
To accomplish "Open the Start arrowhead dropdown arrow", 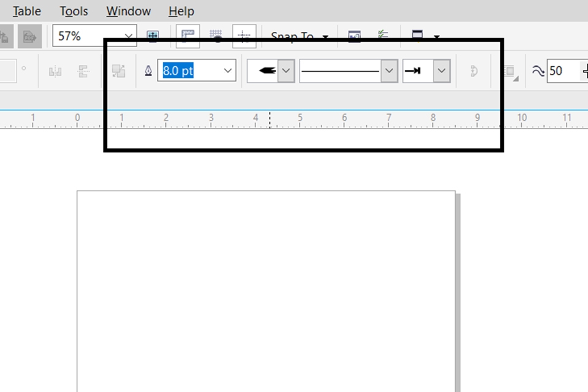I will point(286,70).
